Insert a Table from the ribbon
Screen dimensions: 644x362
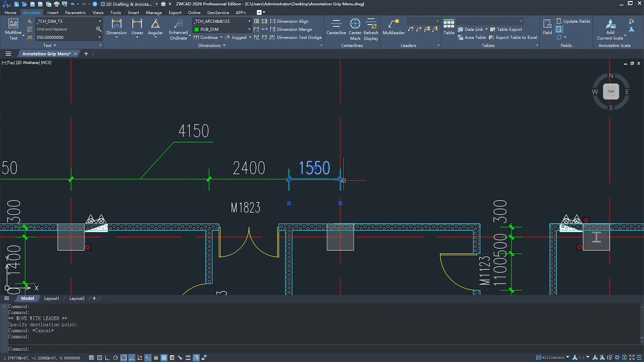[449, 27]
